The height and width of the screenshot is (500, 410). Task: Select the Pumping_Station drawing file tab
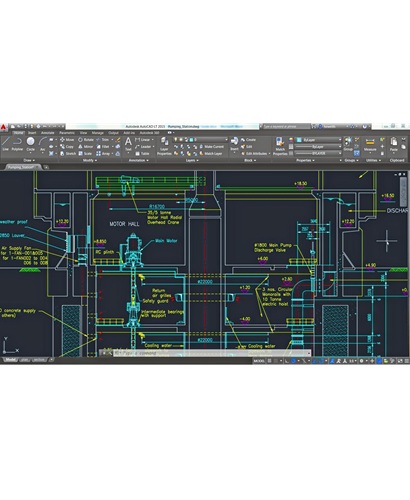22,167
